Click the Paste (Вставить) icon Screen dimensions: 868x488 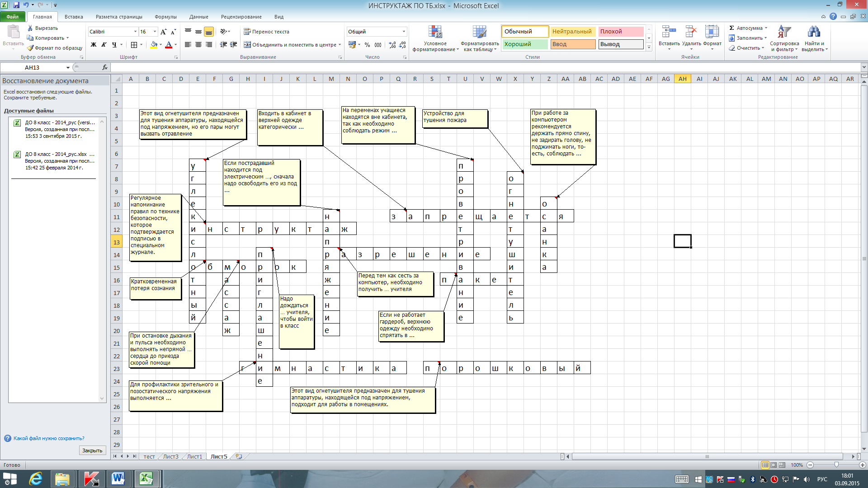13,33
